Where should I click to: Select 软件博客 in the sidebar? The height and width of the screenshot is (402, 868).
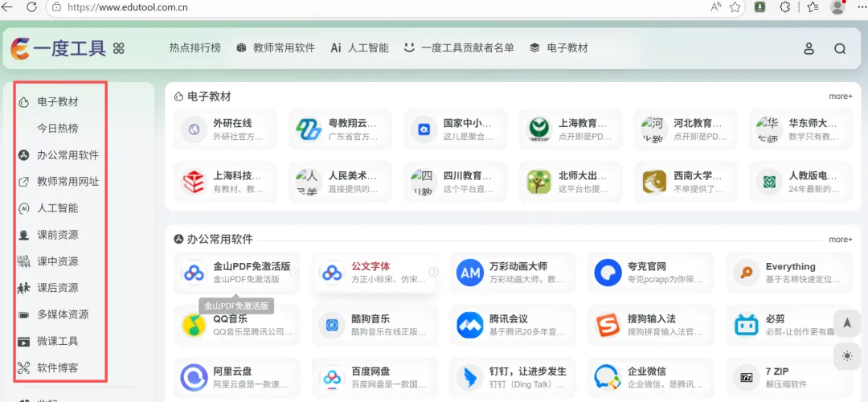coord(58,367)
